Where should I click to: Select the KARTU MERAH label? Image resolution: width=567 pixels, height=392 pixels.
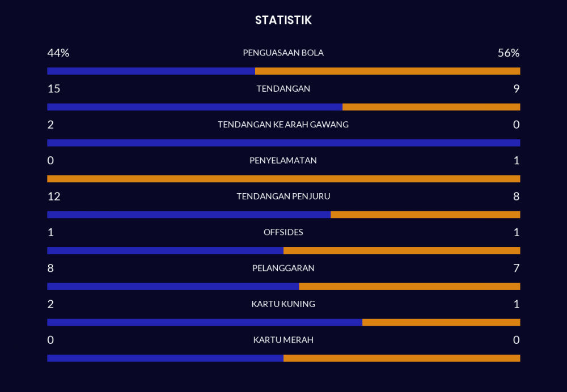[x=283, y=340]
